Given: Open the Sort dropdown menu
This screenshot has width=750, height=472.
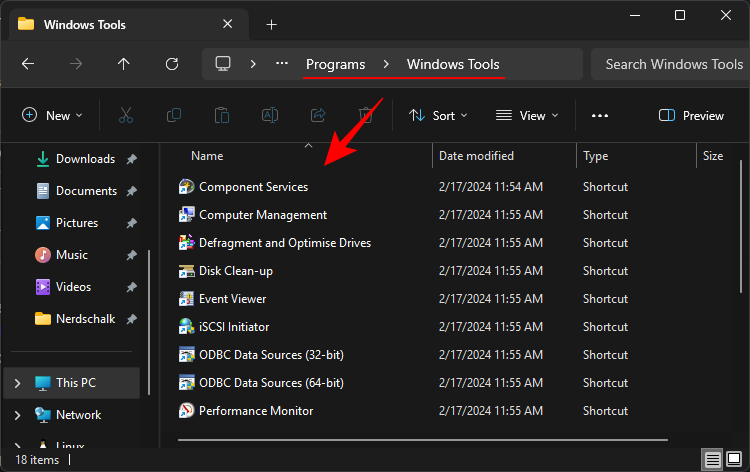Looking at the screenshot, I should (438, 116).
